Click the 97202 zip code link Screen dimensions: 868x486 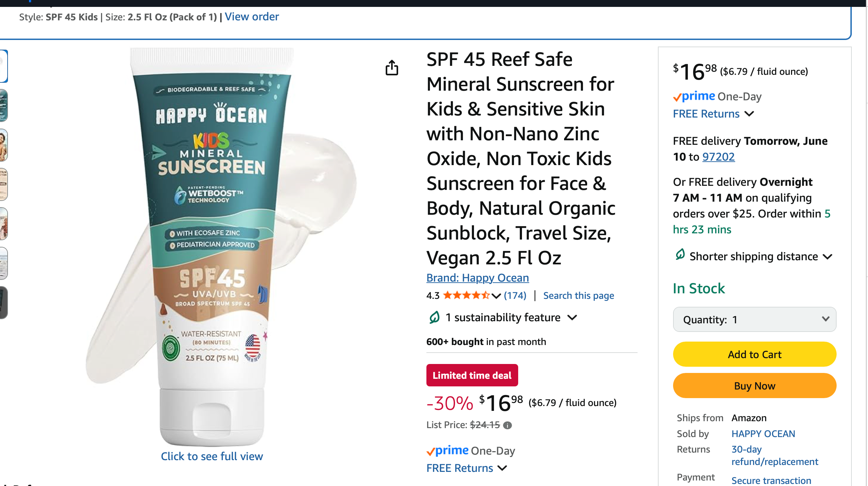coord(718,157)
